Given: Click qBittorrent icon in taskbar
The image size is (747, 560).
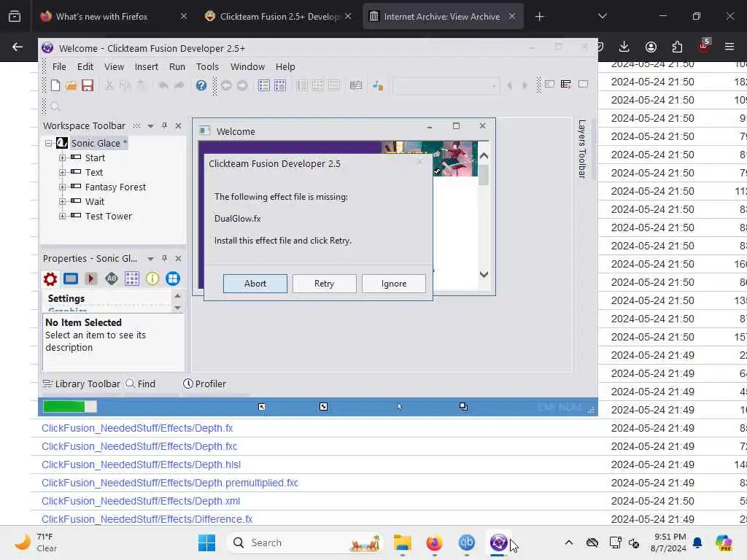Looking at the screenshot, I should [466, 542].
